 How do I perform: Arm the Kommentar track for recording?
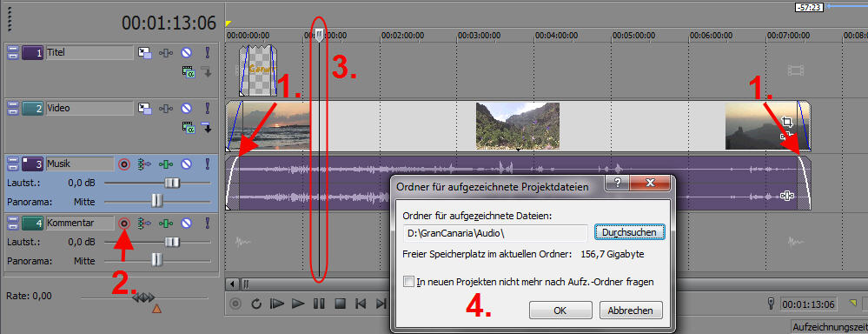click(x=124, y=224)
